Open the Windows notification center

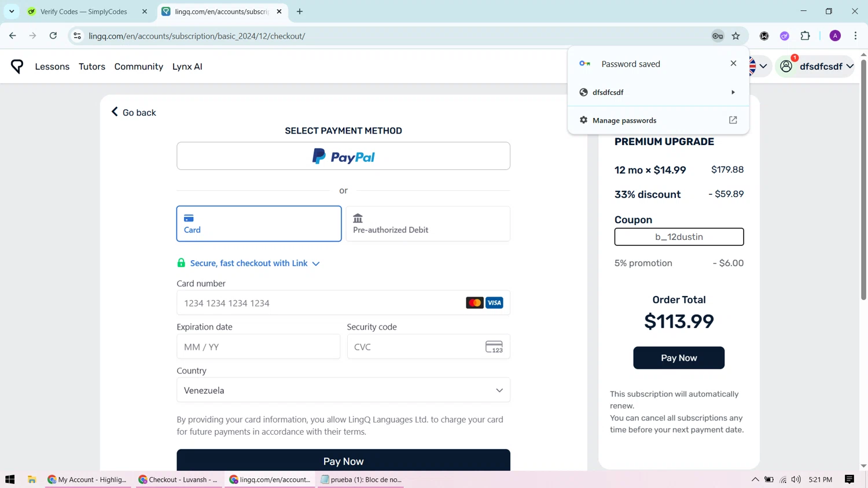[849, 479]
